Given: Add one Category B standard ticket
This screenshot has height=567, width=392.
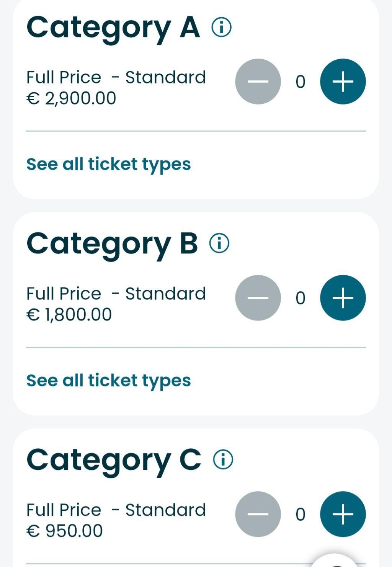Looking at the screenshot, I should (x=343, y=298).
